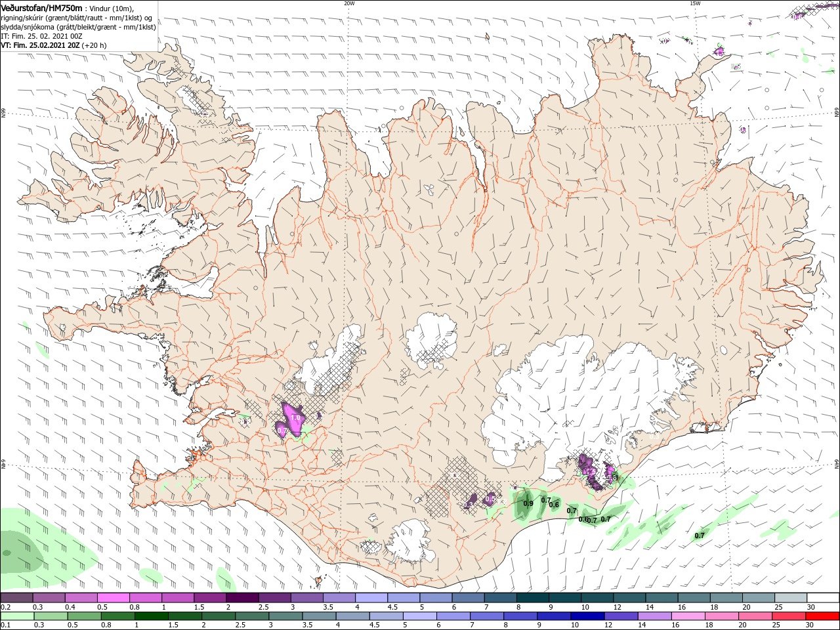Screen dimensions: 840x630
Task: Pick the lower-row green swatch labeled 2.5
Action: [x=251, y=616]
